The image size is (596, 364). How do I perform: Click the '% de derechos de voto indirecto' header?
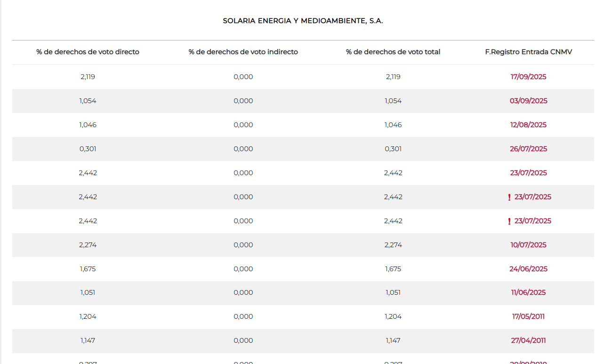pyautogui.click(x=243, y=52)
